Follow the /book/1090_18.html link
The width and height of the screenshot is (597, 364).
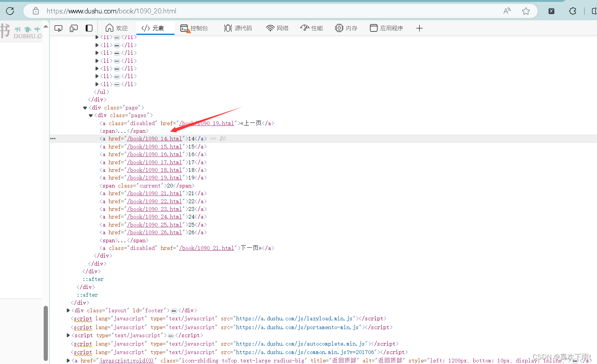coord(155,170)
